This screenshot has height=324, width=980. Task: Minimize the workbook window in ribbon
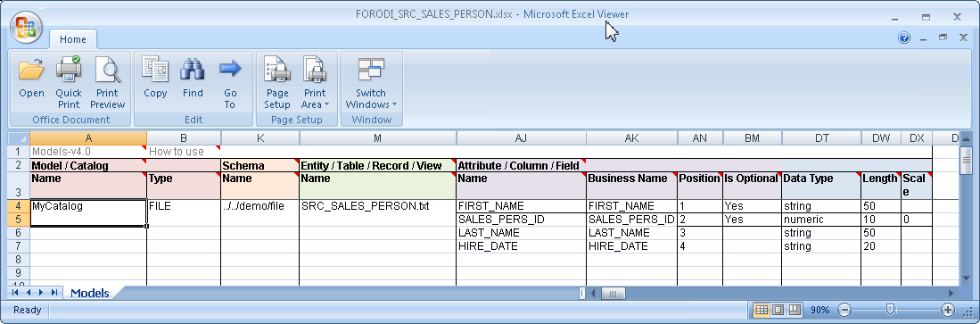[924, 37]
